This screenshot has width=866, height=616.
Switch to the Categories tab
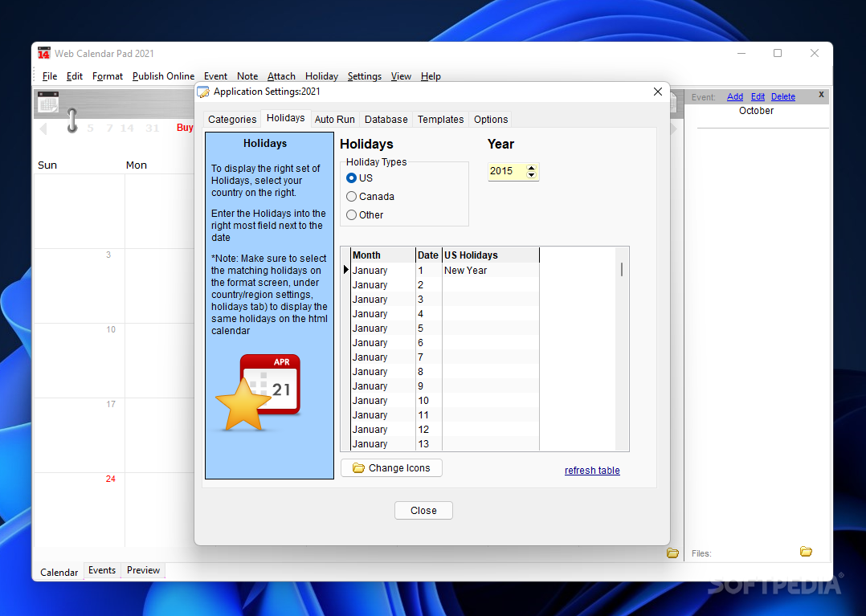coord(232,119)
